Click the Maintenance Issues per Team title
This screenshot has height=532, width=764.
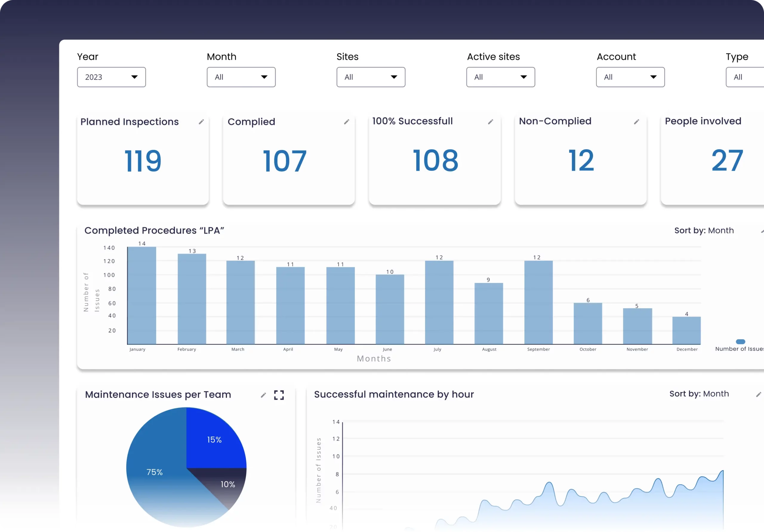(158, 394)
